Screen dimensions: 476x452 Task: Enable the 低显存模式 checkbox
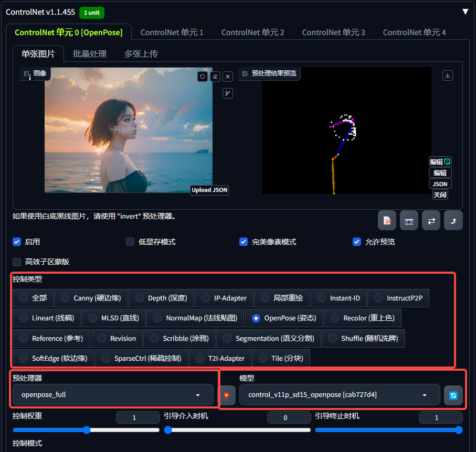click(x=130, y=242)
